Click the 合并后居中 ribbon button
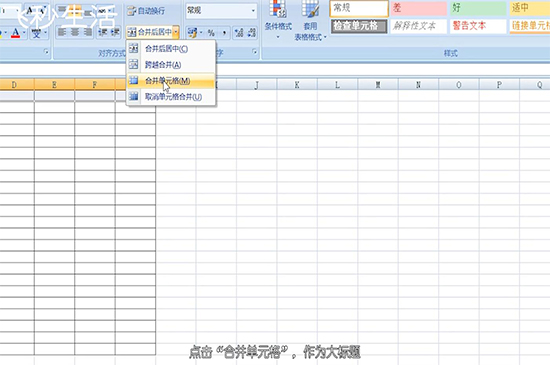 pos(149,32)
